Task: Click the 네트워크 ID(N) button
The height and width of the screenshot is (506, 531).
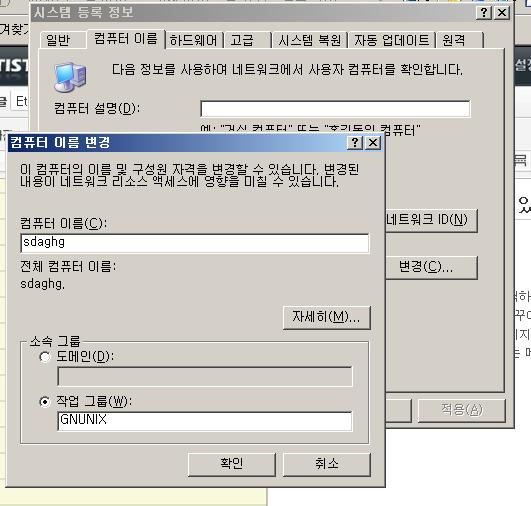Action: 431,220
